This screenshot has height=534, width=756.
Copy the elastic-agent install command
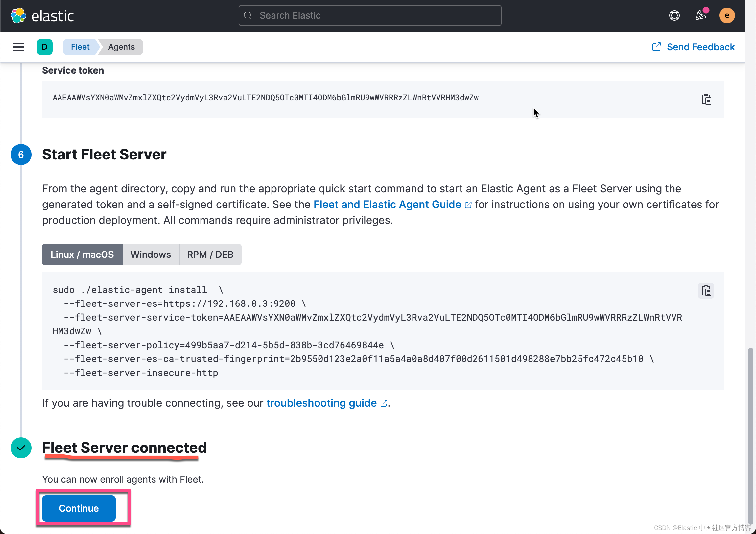point(707,291)
